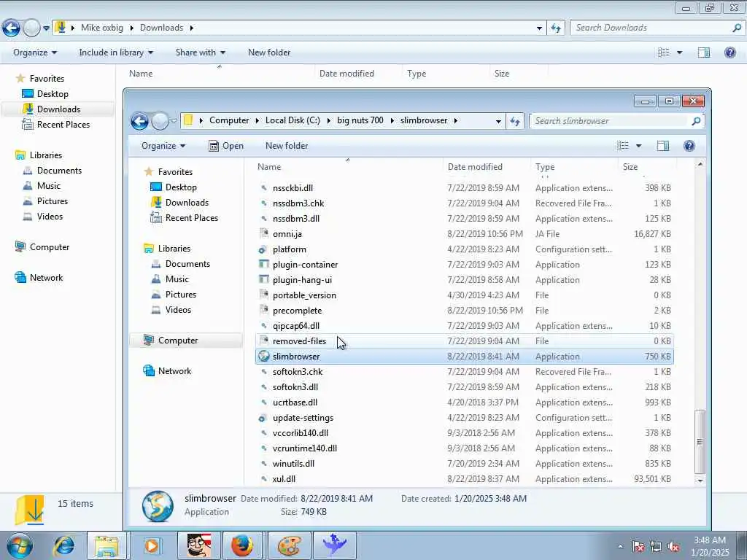The width and height of the screenshot is (747, 560).
Task: Open Organize menu in slimbrowser window
Action: [x=163, y=146]
